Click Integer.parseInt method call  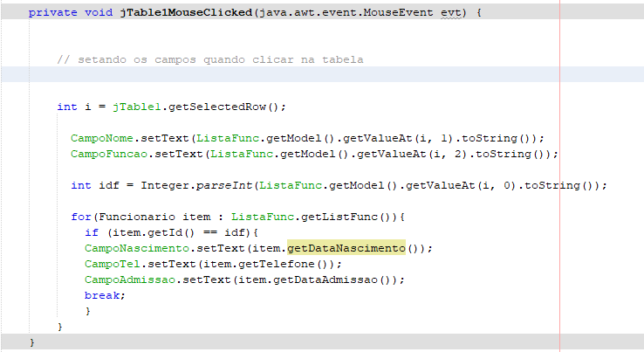pyautogui.click(x=196, y=185)
